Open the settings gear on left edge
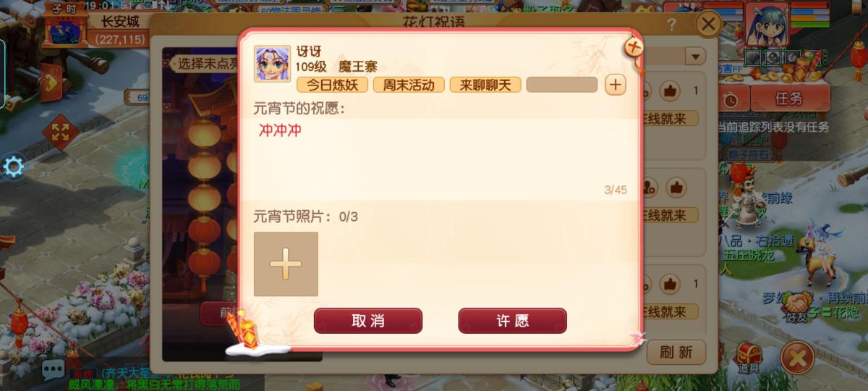This screenshot has height=391, width=868. (x=14, y=167)
